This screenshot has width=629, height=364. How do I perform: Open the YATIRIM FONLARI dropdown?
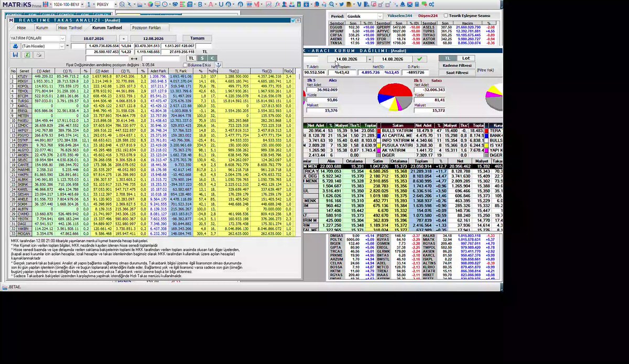62,38
